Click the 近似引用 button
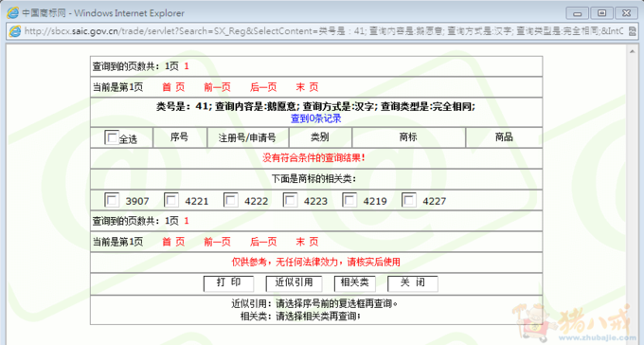This screenshot has height=345, width=644. pos(294,283)
